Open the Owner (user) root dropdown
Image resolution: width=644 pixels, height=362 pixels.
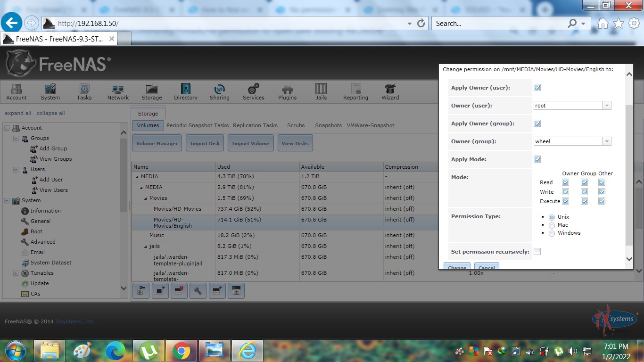[607, 106]
